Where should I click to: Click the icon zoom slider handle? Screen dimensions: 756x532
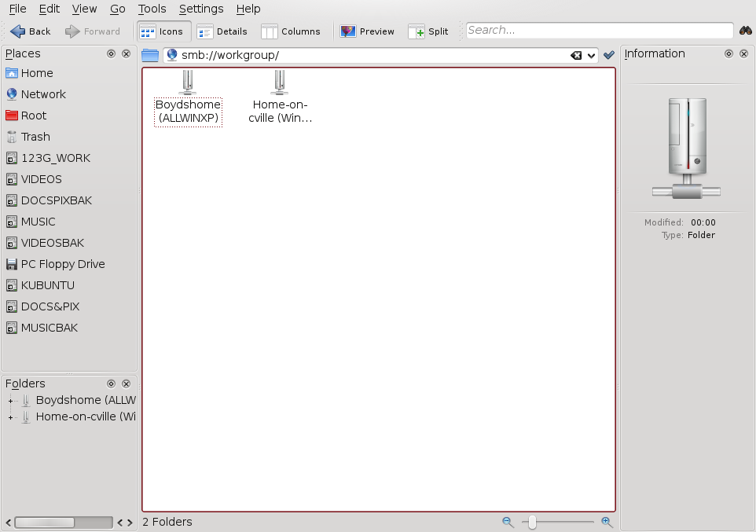coord(532,522)
